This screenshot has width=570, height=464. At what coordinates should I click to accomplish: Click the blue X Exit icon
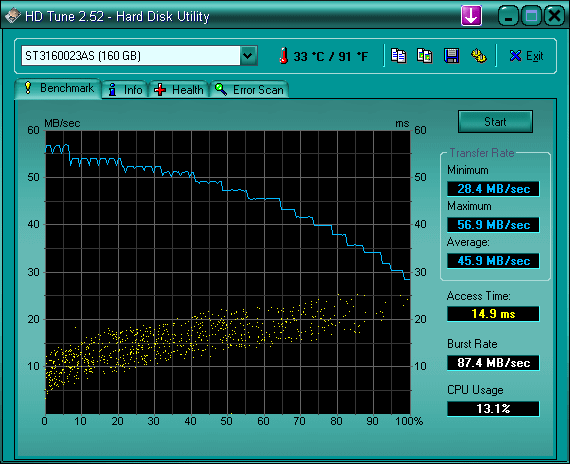[515, 56]
